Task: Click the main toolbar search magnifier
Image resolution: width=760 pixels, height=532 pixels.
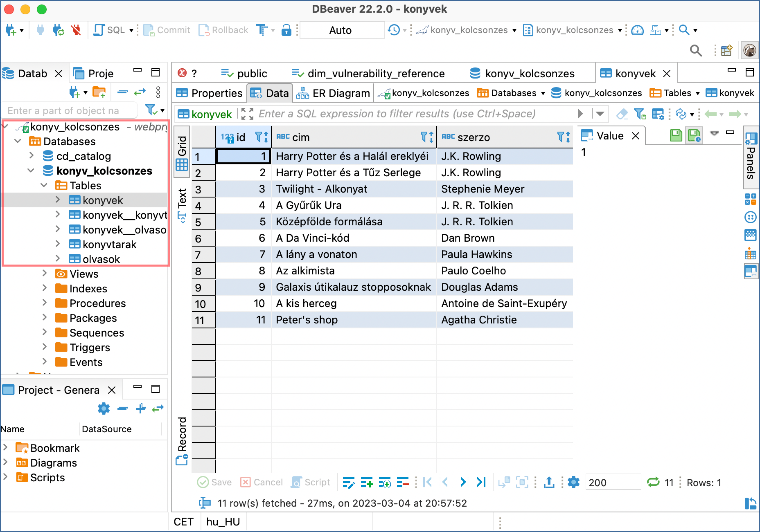Action: tap(684, 30)
